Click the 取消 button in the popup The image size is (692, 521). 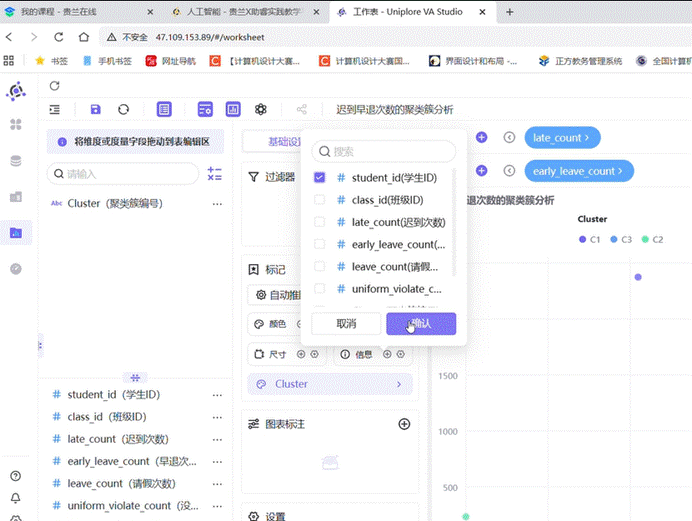coord(346,324)
